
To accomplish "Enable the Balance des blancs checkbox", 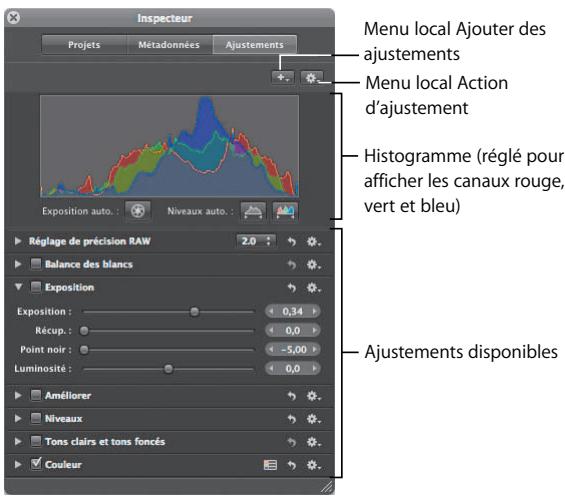I will click(x=36, y=264).
